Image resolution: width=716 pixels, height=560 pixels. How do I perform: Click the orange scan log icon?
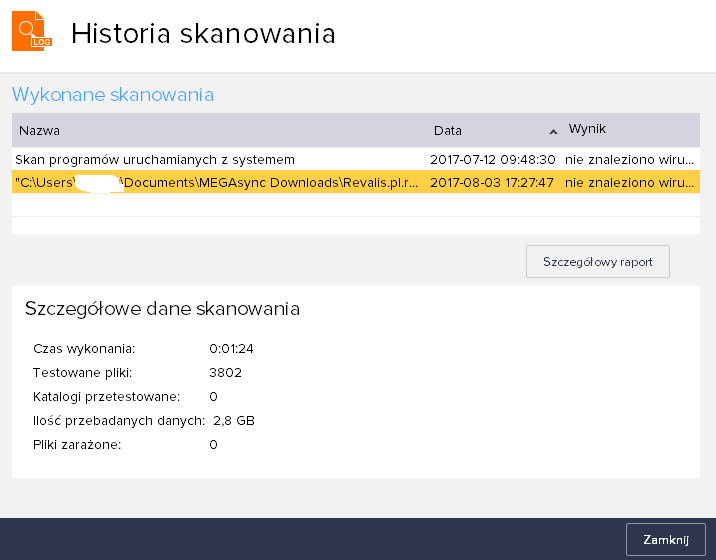click(x=32, y=31)
